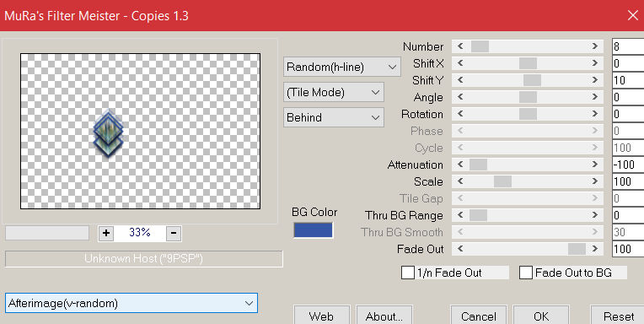The width and height of the screenshot is (644, 324).
Task: Click the Attenuation slider thumb
Action: click(x=478, y=165)
